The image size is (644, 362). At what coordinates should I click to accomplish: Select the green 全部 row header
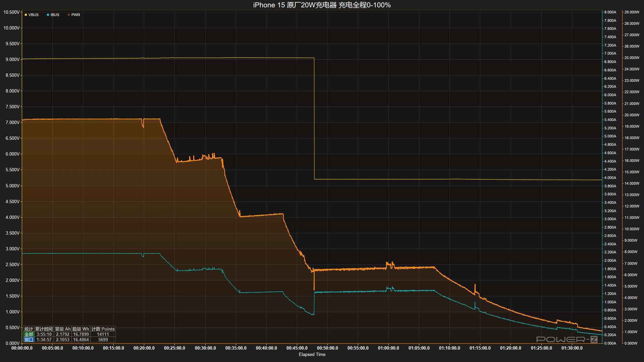click(x=29, y=334)
